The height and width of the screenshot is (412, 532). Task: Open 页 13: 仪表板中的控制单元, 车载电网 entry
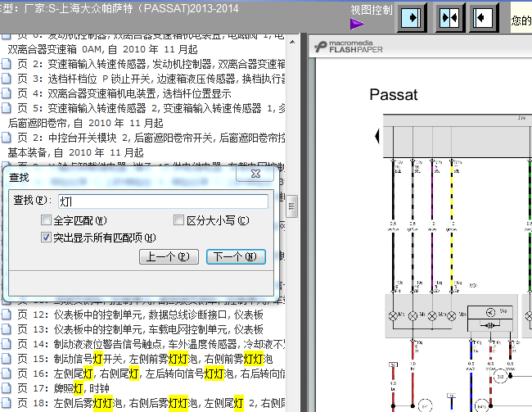141,329
